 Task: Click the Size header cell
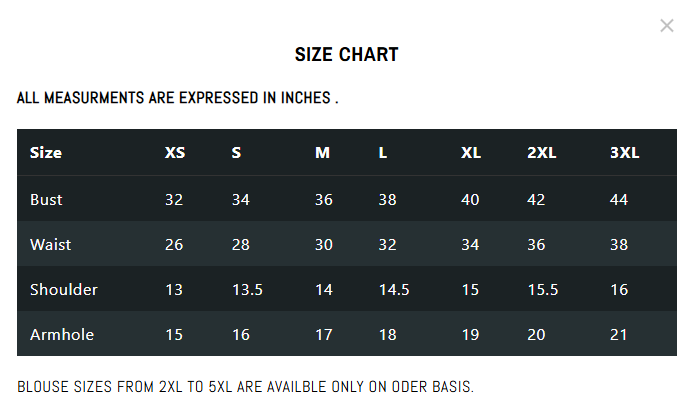(x=46, y=153)
